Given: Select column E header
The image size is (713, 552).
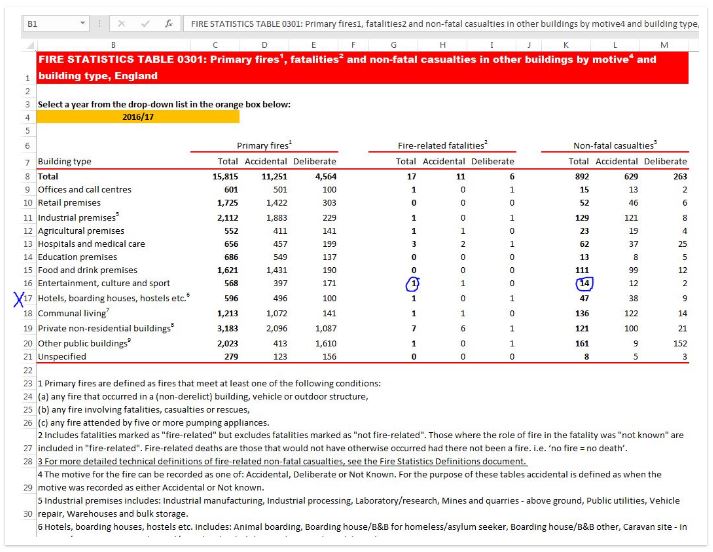Looking at the screenshot, I should [x=313, y=45].
